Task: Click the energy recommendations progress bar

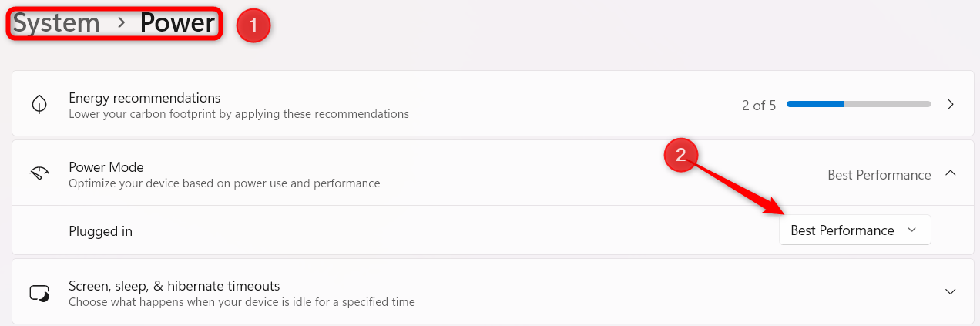Action: tap(858, 104)
